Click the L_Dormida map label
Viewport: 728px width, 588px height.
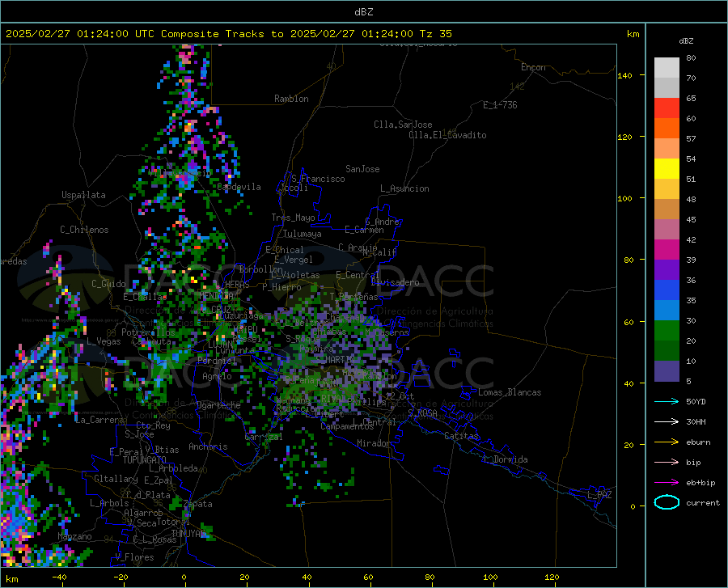click(x=505, y=459)
